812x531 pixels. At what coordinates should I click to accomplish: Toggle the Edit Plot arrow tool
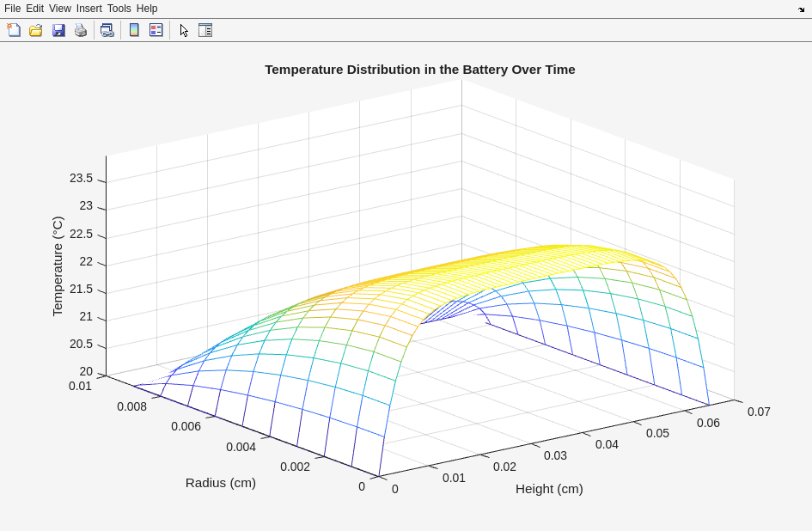[x=184, y=30]
